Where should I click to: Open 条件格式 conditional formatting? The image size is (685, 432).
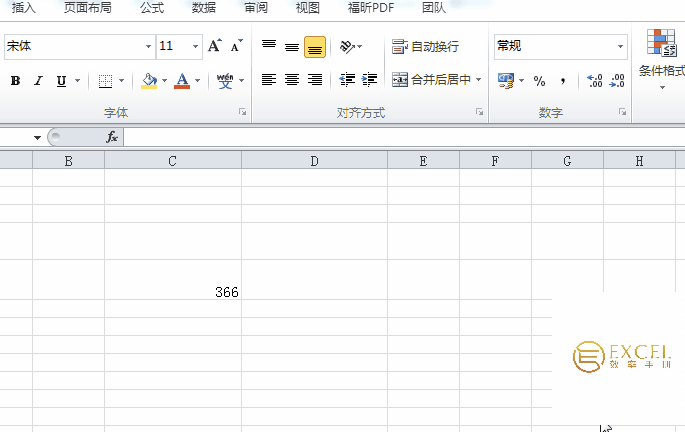[661, 59]
